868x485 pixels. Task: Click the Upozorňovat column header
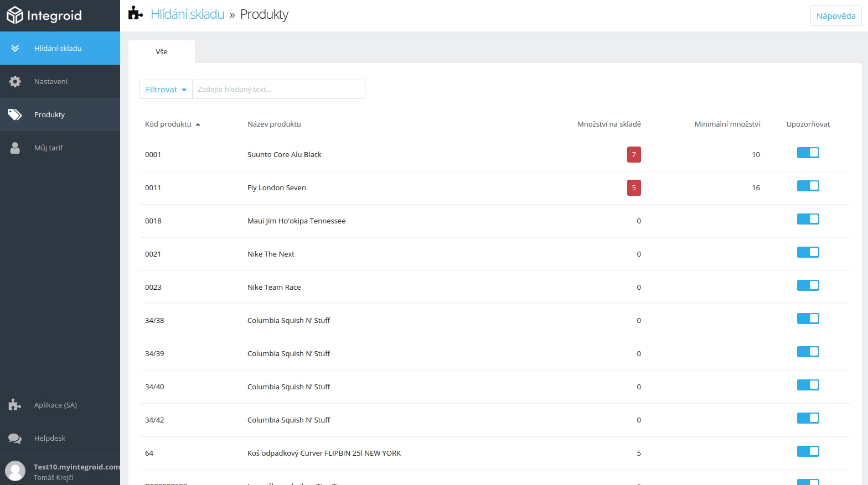(808, 124)
